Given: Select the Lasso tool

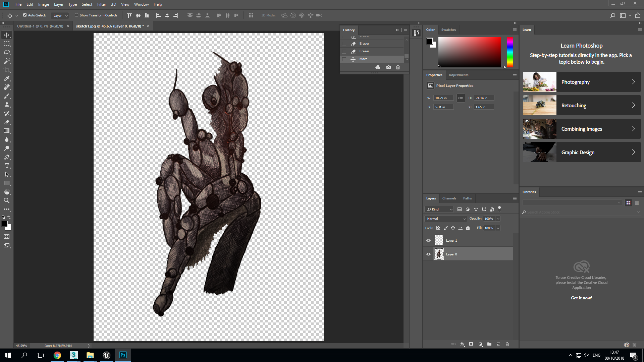Looking at the screenshot, I should point(7,52).
